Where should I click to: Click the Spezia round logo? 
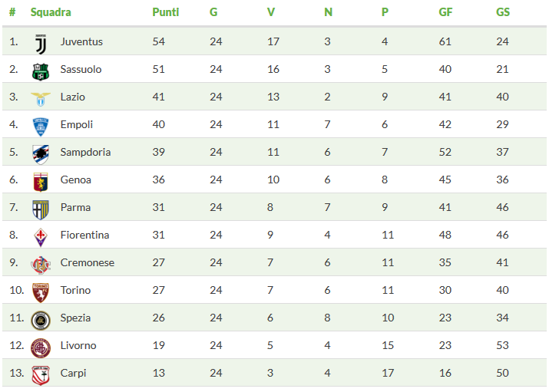point(41,321)
